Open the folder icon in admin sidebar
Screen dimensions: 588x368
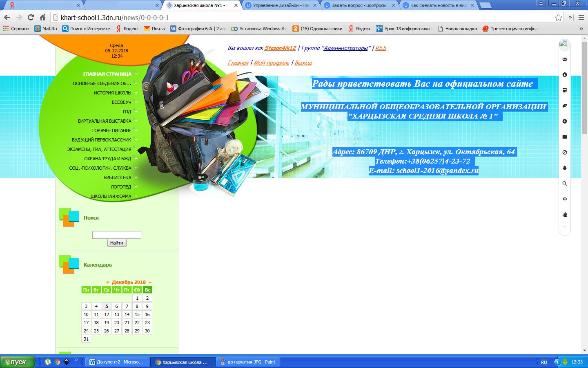565,137
